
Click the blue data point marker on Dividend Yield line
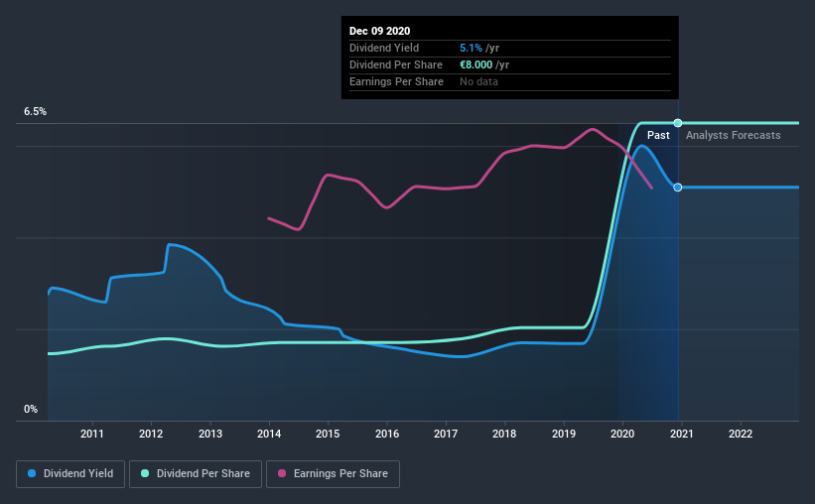678,188
